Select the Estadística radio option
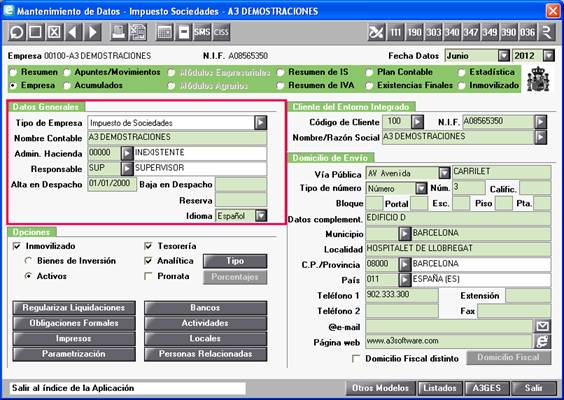The width and height of the screenshot is (564, 400). coord(461,72)
